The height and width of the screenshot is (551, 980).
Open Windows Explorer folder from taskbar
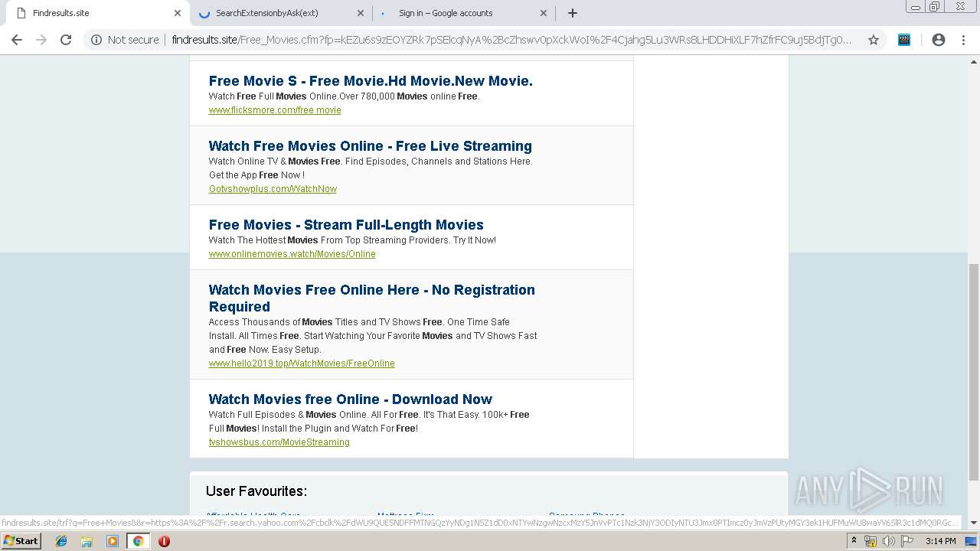87,541
